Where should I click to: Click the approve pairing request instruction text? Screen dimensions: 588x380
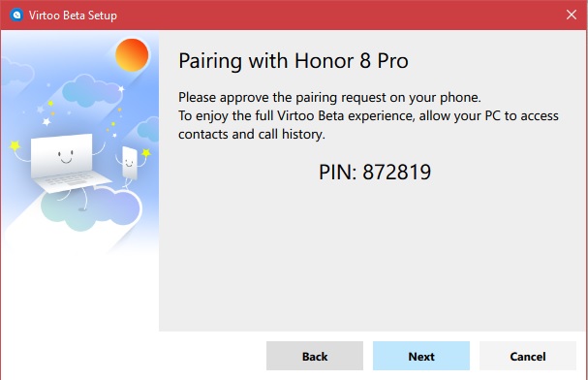tap(329, 98)
